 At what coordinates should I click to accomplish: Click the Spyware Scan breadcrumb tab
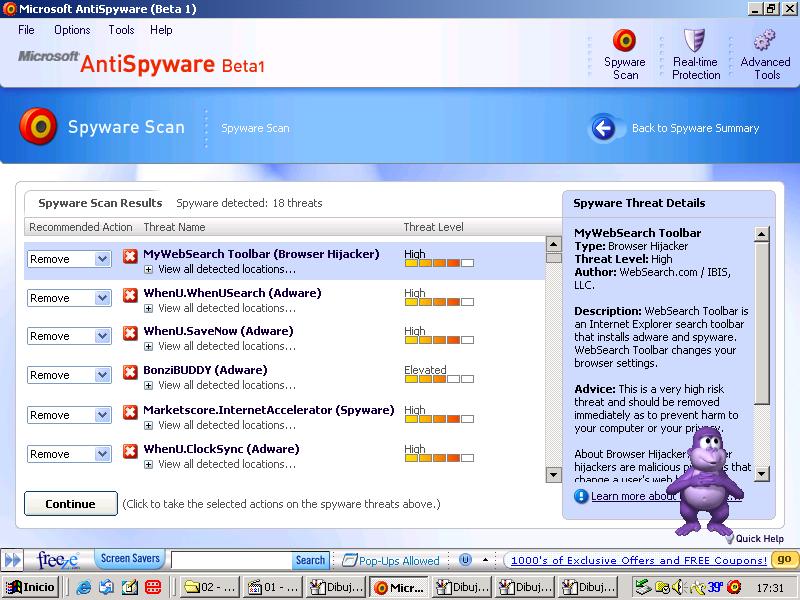click(255, 128)
